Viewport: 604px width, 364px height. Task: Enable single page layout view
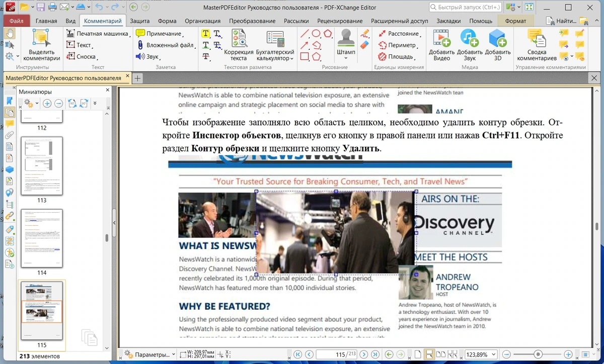click(x=417, y=354)
